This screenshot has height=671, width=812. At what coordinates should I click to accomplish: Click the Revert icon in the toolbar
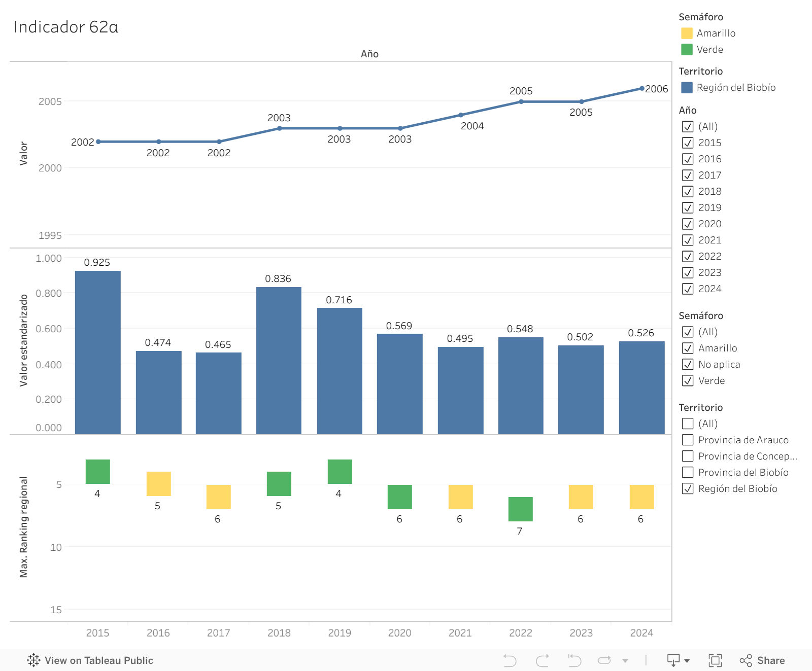point(574,660)
